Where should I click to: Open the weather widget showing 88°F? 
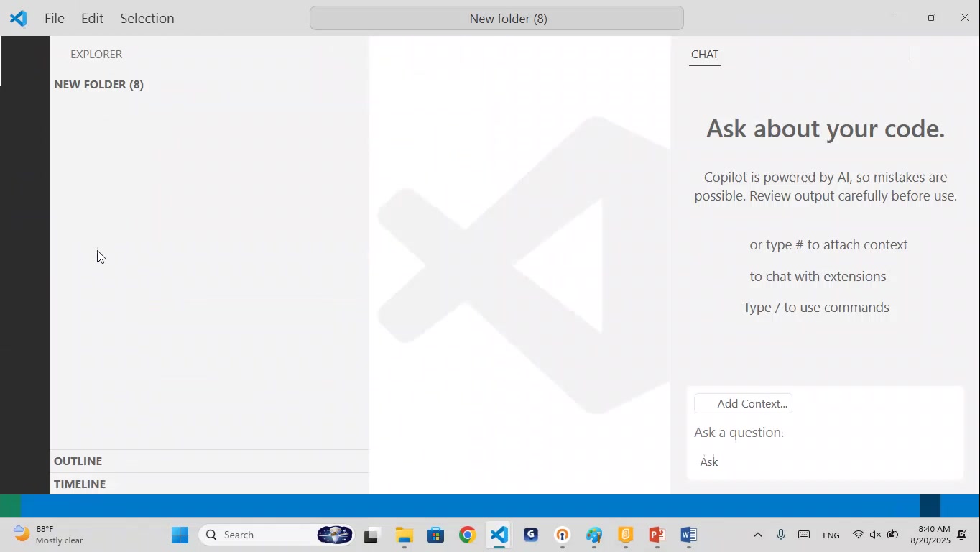pyautogui.click(x=49, y=535)
